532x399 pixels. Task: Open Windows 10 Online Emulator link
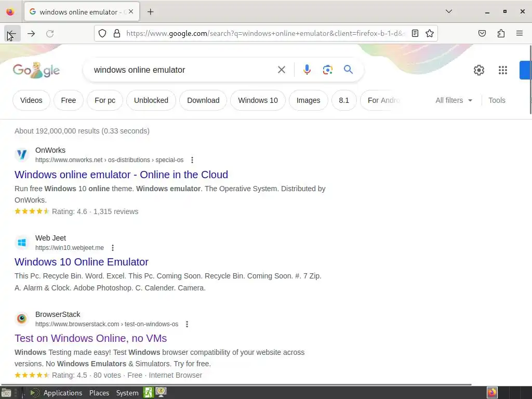point(82,262)
